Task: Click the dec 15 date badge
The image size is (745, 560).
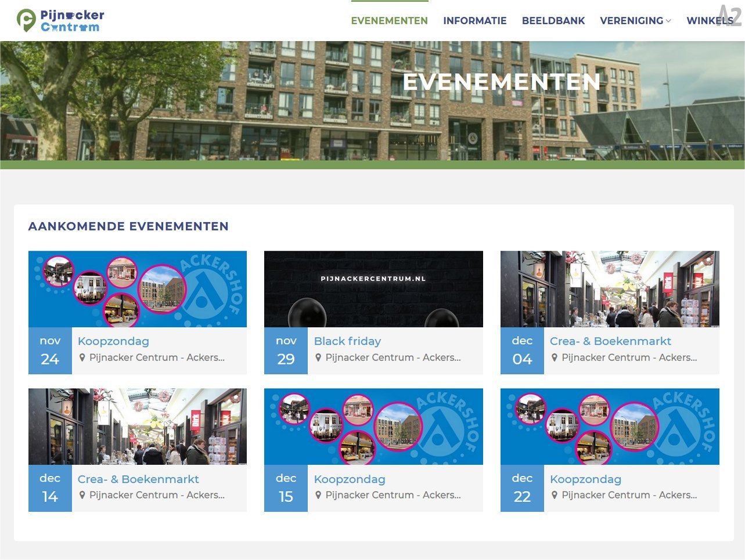Action: (286, 488)
